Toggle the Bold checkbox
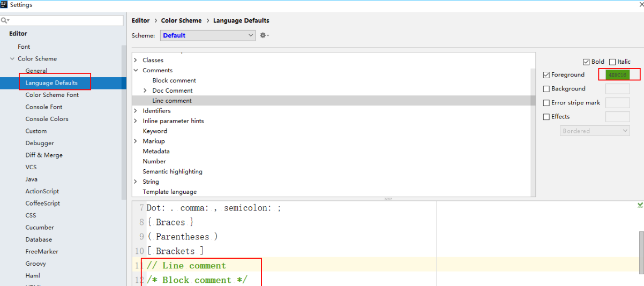This screenshot has height=286, width=644. (x=586, y=62)
